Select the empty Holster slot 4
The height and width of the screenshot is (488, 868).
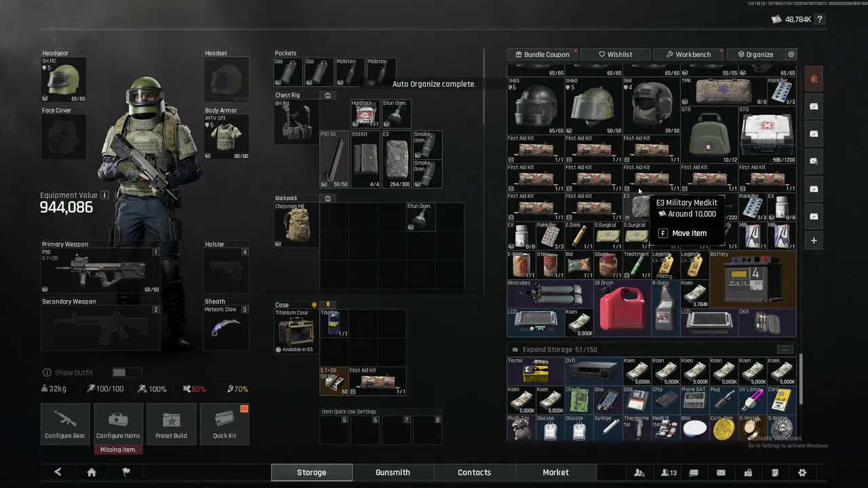pyautogui.click(x=226, y=270)
